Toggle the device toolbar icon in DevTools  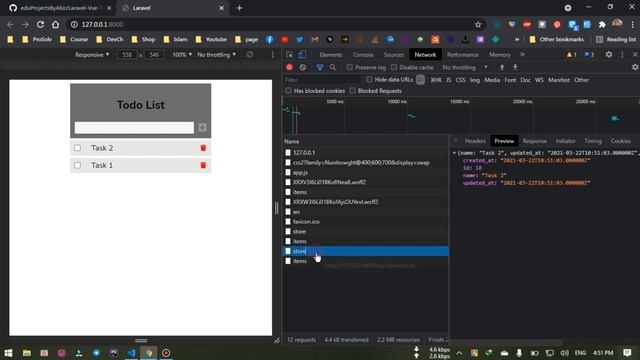[x=302, y=55]
